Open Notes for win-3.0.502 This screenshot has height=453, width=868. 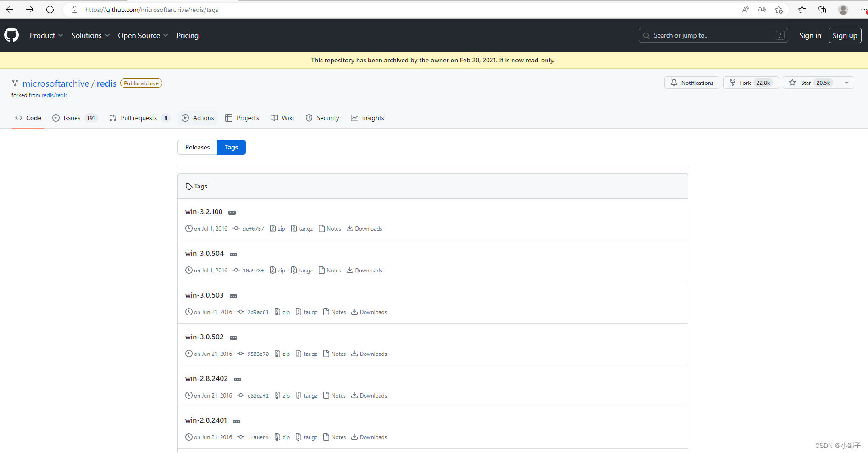334,354
